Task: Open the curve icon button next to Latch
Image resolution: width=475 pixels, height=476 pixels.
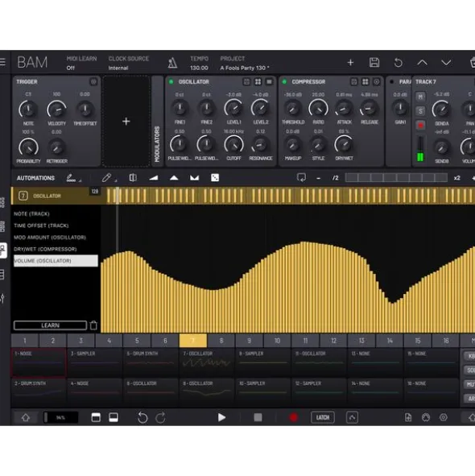Action: coord(352,417)
